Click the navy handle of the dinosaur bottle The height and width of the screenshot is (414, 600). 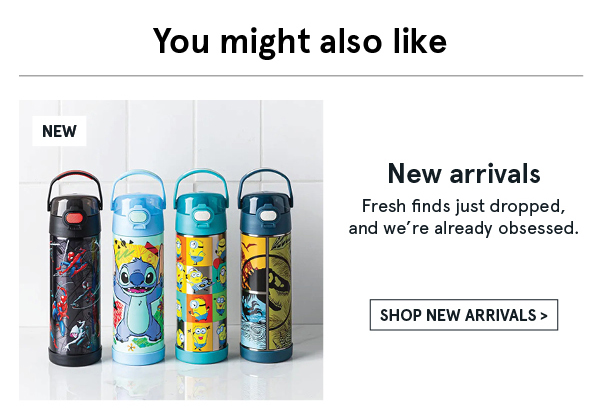point(266,180)
